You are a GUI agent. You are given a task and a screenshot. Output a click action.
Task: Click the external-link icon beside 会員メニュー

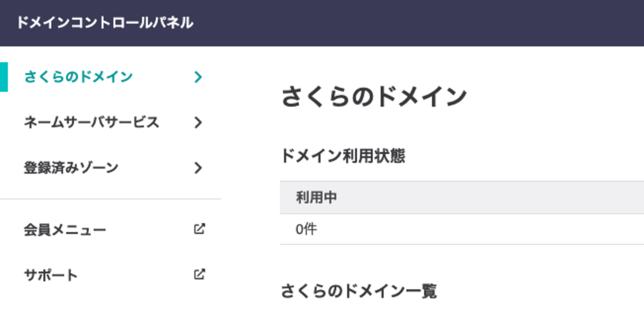pos(199,229)
